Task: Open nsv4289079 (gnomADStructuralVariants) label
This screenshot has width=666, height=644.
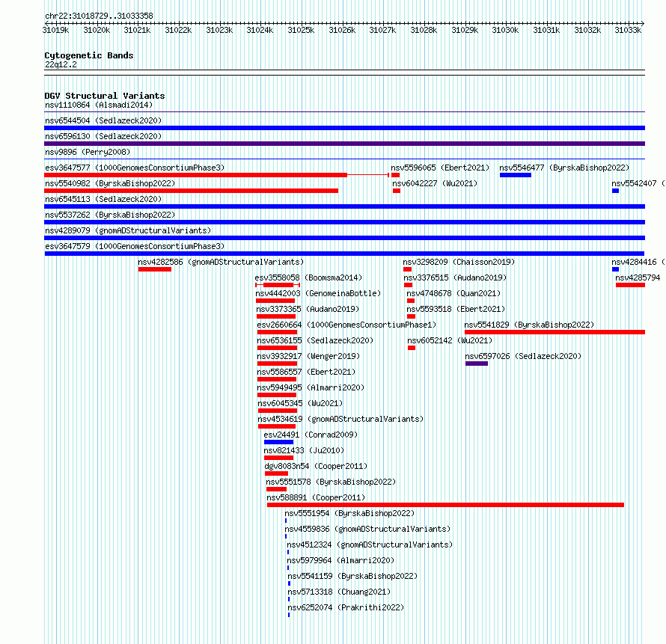Action: click(128, 230)
